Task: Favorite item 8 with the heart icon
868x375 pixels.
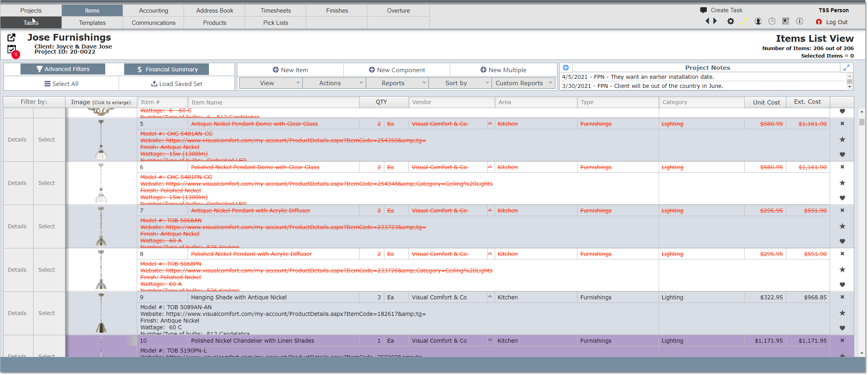Action: coord(842,285)
